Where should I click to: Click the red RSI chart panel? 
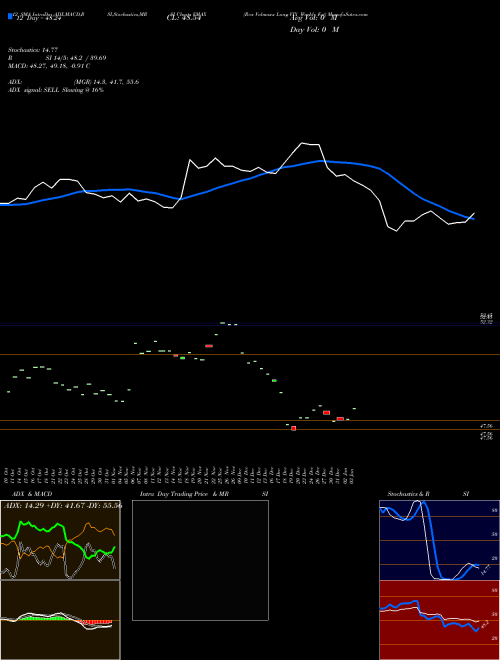click(439, 620)
